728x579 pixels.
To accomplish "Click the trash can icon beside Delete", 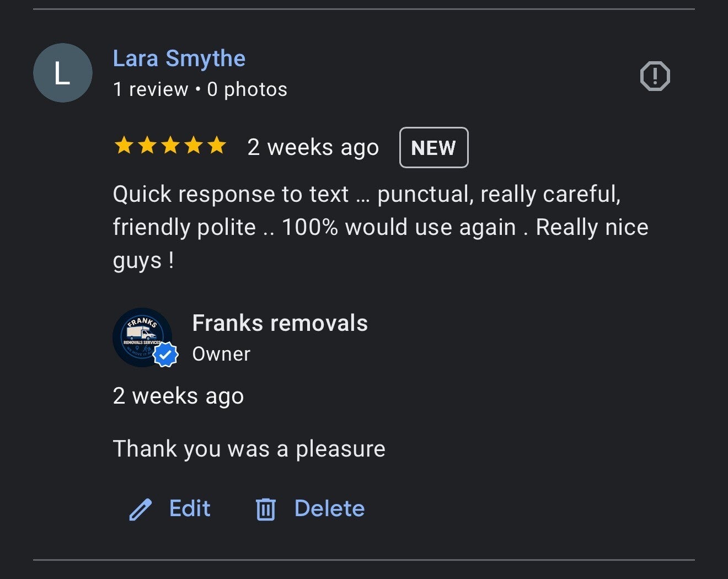I will (x=265, y=510).
